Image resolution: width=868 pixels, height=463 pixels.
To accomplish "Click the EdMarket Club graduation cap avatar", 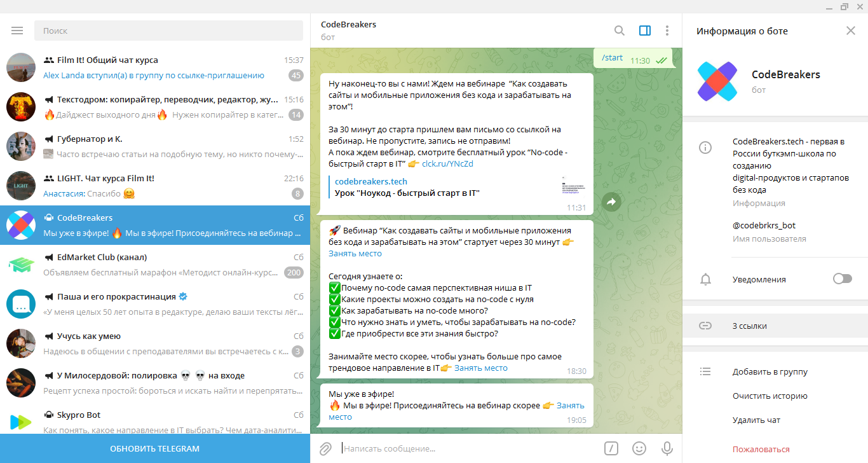I will (x=20, y=265).
